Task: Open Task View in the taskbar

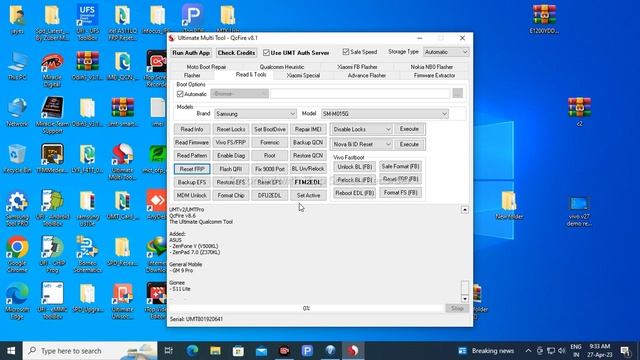Action: 169,351
